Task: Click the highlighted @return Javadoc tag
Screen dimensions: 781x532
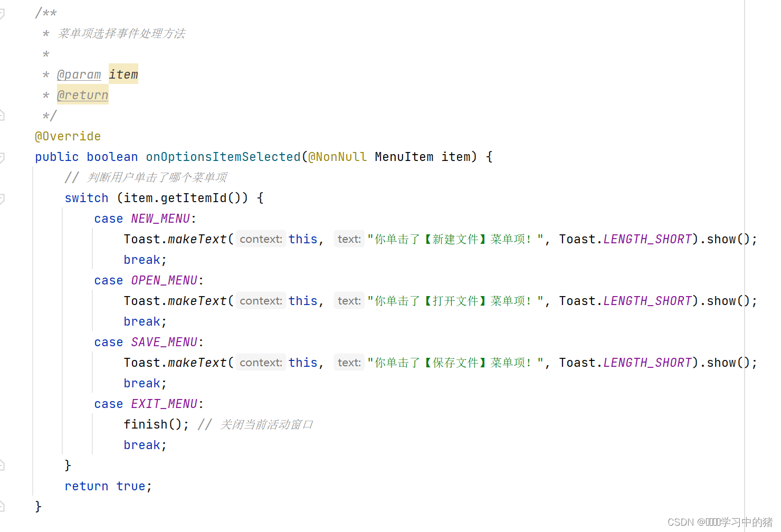Action: coord(82,95)
